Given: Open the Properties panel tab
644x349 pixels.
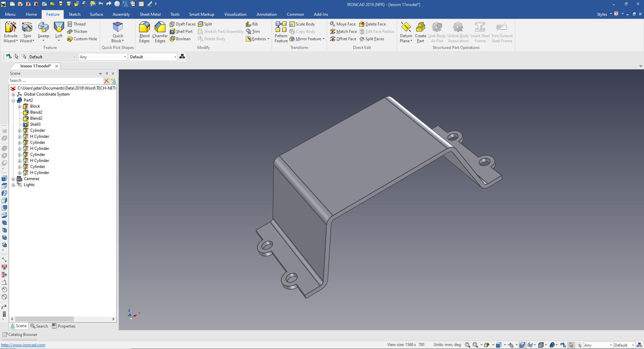Looking at the screenshot, I should [64, 326].
